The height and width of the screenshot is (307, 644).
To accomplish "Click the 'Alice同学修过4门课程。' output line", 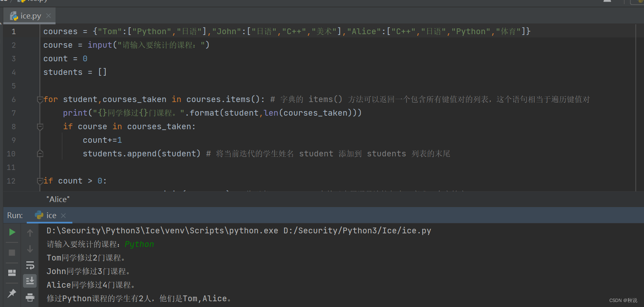I will [91, 285].
